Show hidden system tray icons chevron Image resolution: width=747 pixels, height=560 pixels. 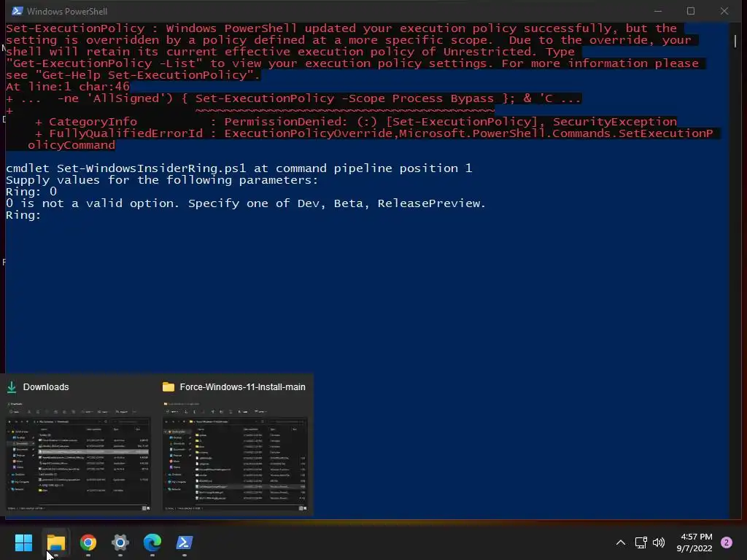620,542
